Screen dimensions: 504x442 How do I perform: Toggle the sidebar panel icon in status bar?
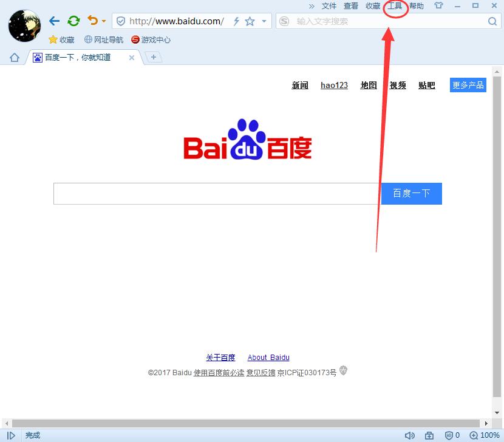tap(11, 435)
